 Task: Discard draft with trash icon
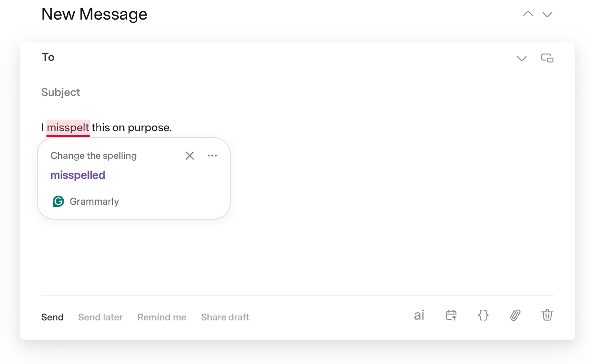click(547, 315)
